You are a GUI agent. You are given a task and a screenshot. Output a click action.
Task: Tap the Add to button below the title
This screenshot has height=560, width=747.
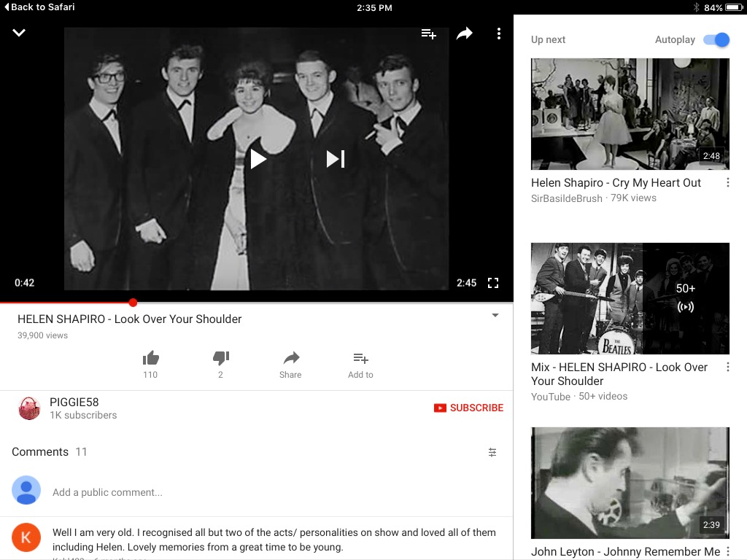point(360,363)
